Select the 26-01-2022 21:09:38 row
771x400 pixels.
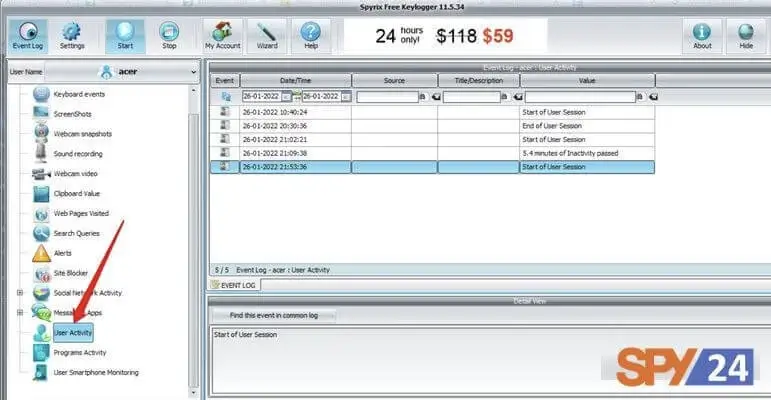click(x=433, y=154)
